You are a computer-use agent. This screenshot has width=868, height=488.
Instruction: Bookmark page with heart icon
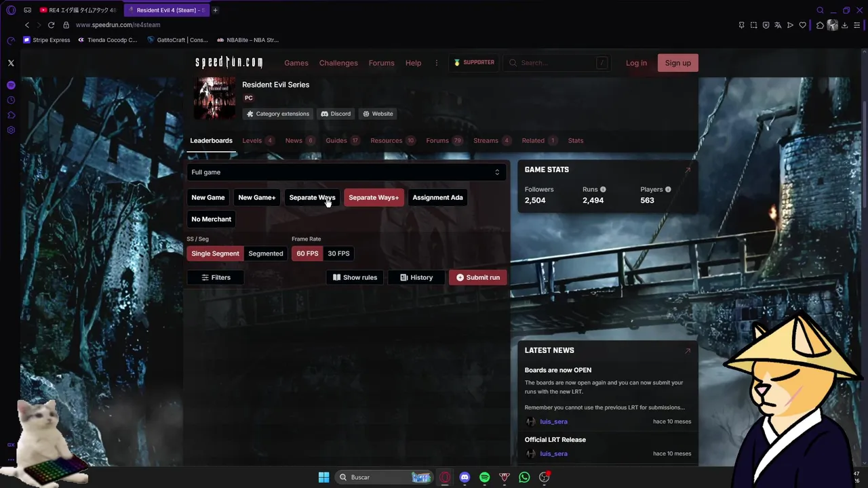[x=802, y=25]
